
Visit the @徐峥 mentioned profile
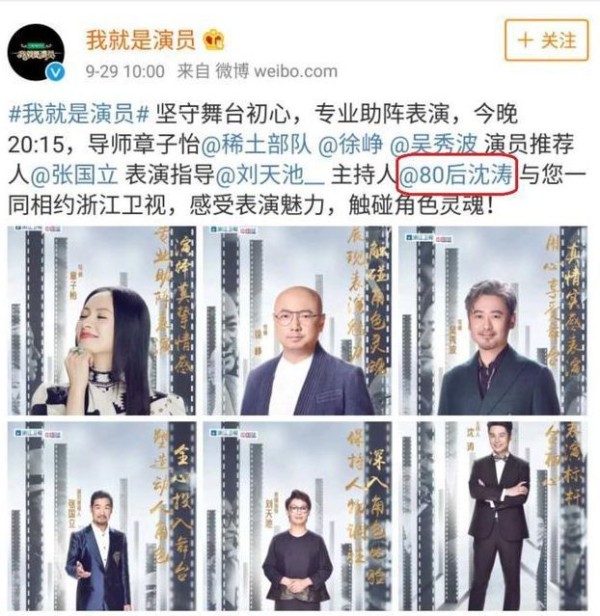pyautogui.click(x=350, y=145)
